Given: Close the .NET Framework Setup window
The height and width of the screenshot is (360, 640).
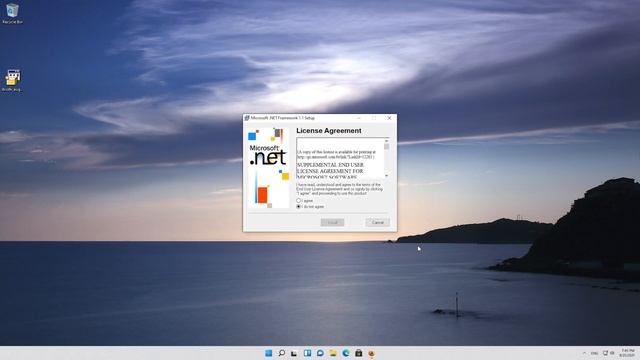Looking at the screenshot, I should 389,118.
